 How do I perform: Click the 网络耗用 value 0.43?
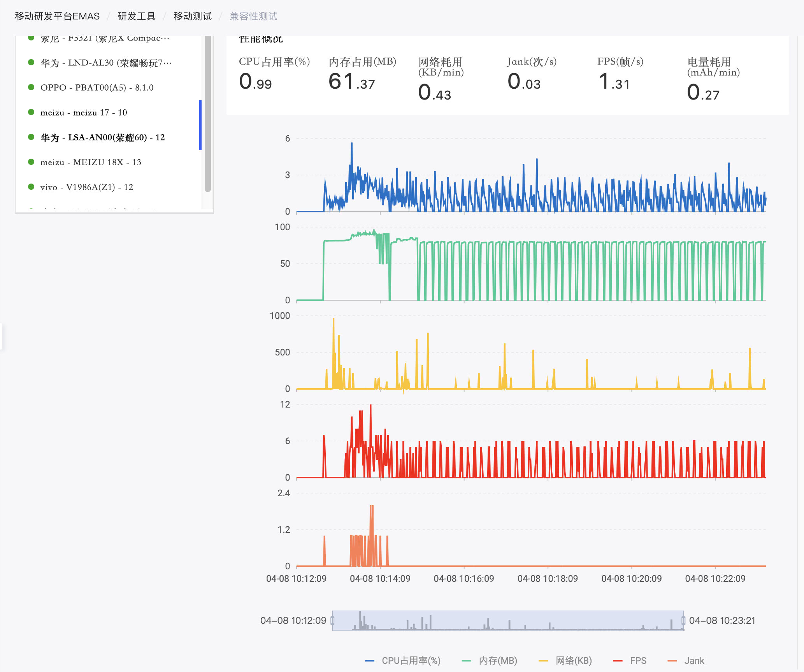[434, 93]
